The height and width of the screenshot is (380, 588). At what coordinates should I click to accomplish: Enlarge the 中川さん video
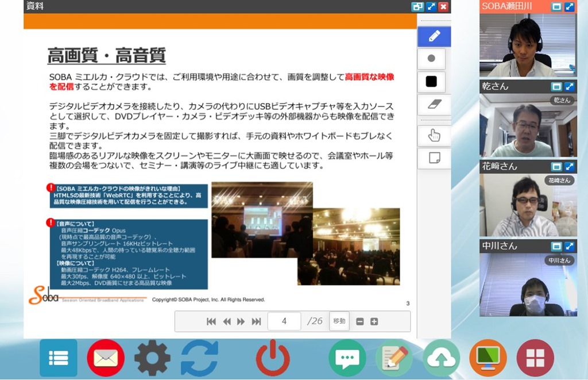pos(569,246)
